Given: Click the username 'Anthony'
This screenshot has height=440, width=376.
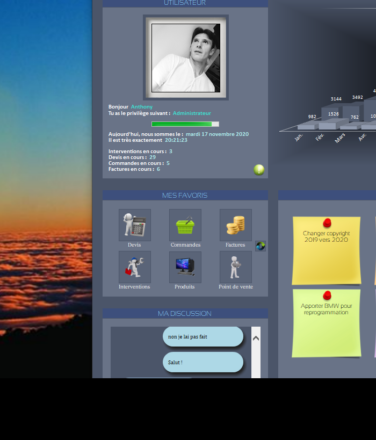Looking at the screenshot, I should (142, 107).
